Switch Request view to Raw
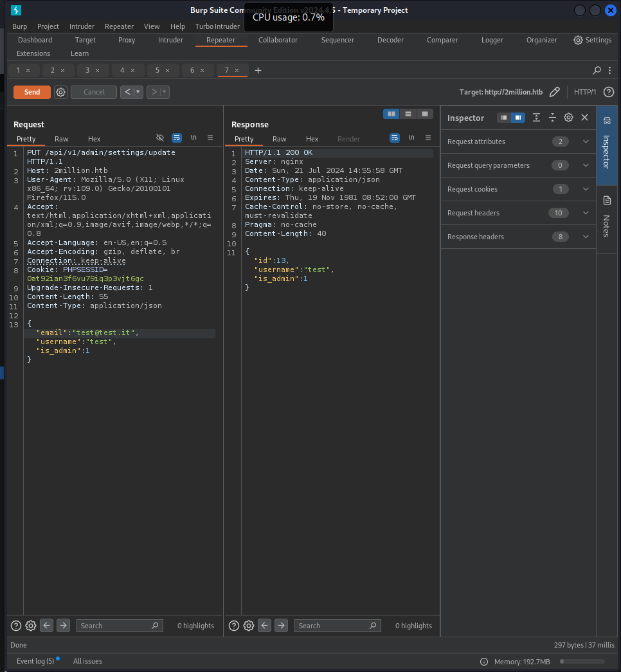Image resolution: width=621 pixels, height=672 pixels. pos(61,139)
